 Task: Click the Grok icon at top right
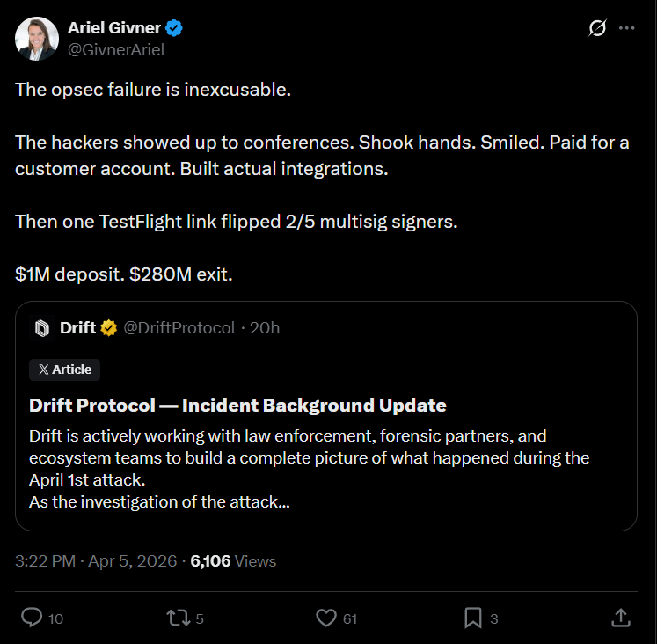tap(597, 28)
